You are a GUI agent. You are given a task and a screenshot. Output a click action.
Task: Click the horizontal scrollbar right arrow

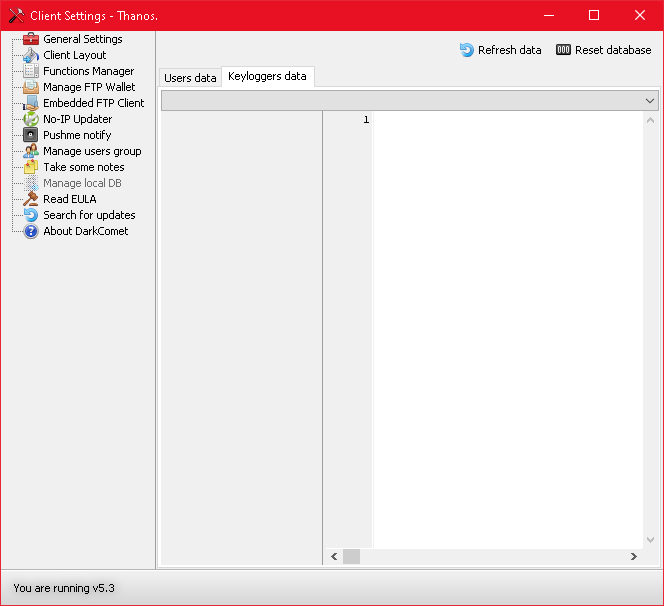(x=633, y=556)
